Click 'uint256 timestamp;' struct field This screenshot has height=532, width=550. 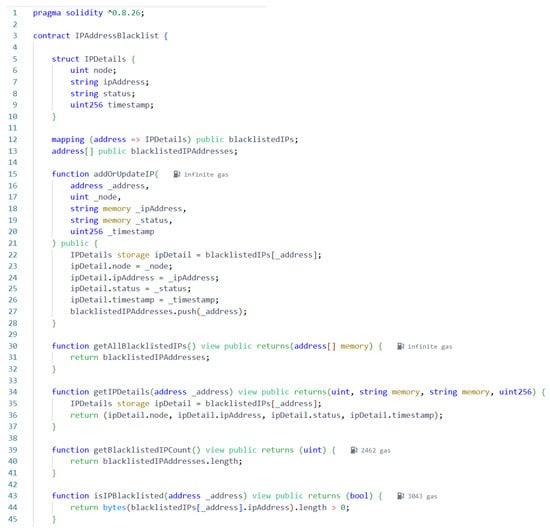click(112, 105)
